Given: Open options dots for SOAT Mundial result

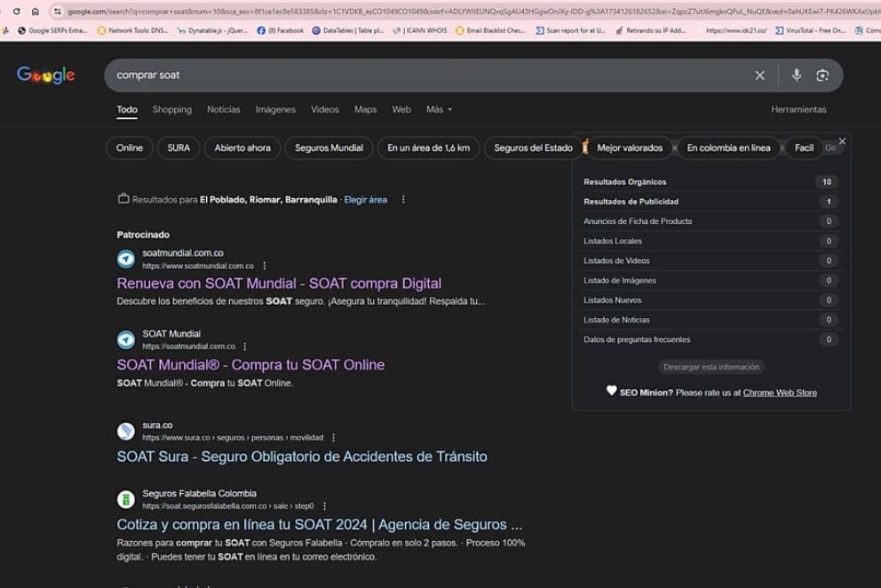Looking at the screenshot, I should point(244,346).
